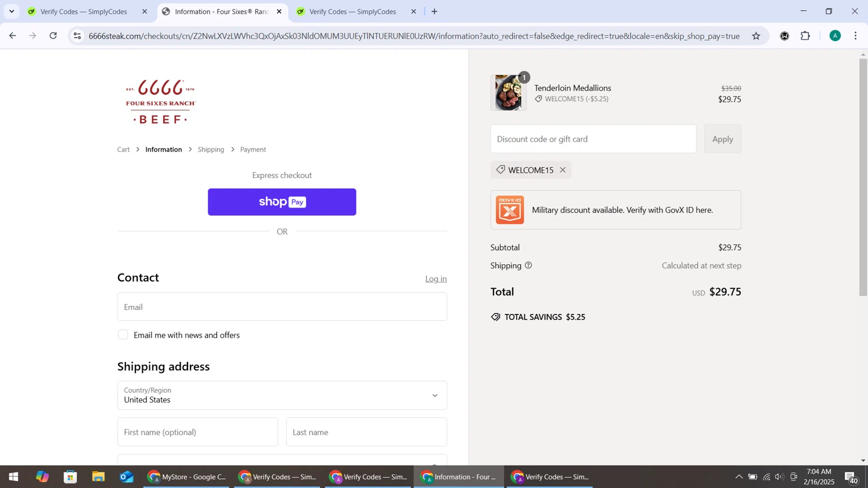Click the Shipping info question mark icon

tap(528, 265)
